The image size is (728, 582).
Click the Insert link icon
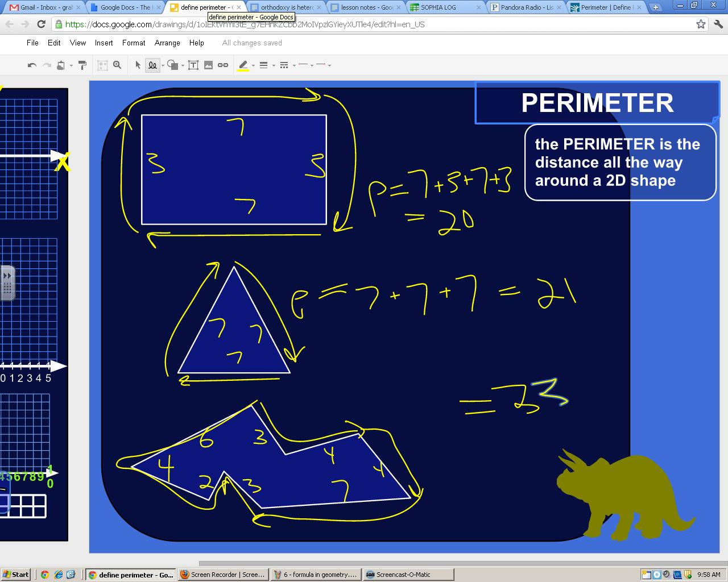click(x=222, y=65)
